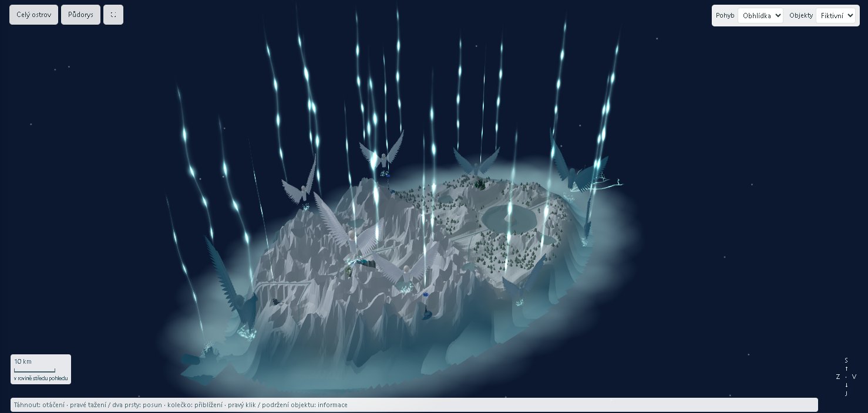The width and height of the screenshot is (868, 413).
Task: Switch to the "Půdorys" floor plan view
Action: (x=80, y=15)
